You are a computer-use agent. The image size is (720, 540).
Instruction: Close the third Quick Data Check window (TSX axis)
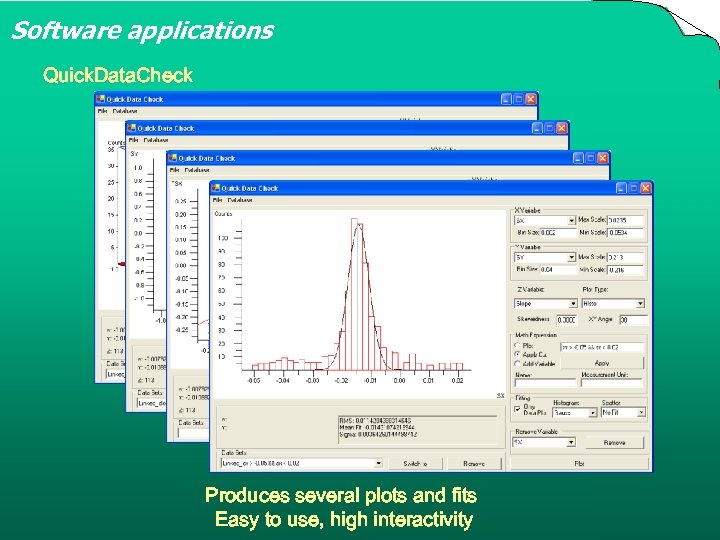click(x=602, y=158)
